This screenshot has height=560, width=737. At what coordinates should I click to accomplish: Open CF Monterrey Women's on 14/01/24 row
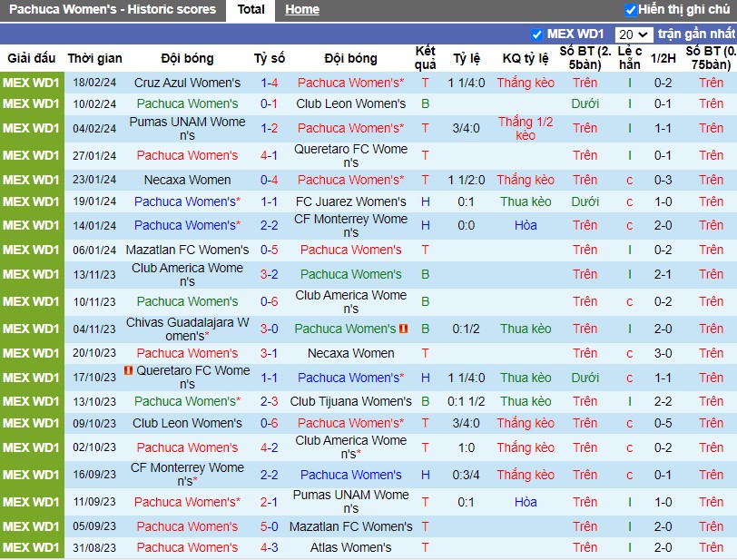point(350,226)
